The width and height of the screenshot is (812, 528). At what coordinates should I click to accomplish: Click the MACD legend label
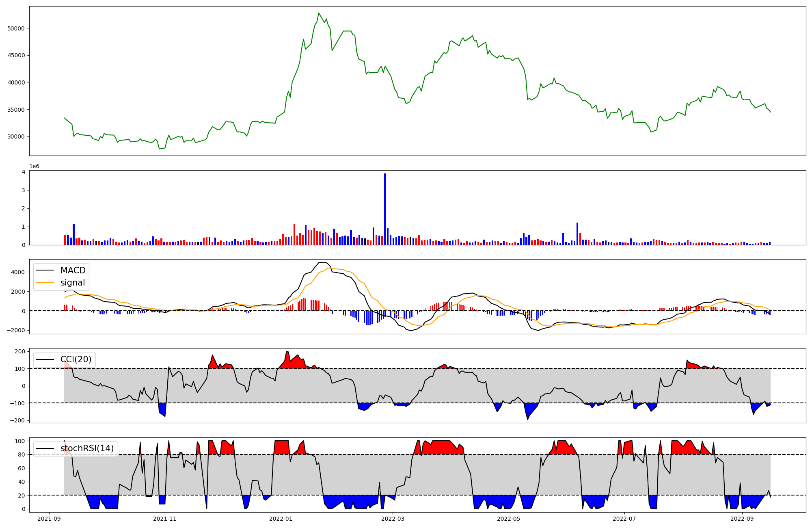73,270
